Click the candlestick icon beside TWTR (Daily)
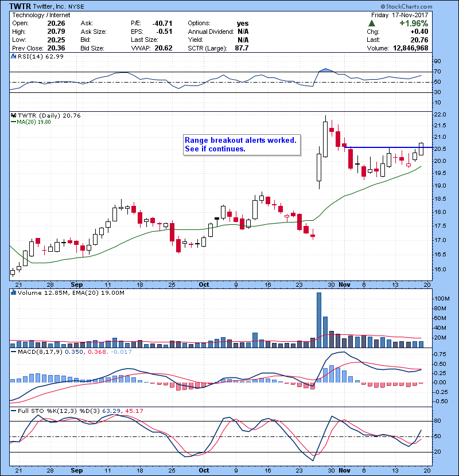 (14, 116)
